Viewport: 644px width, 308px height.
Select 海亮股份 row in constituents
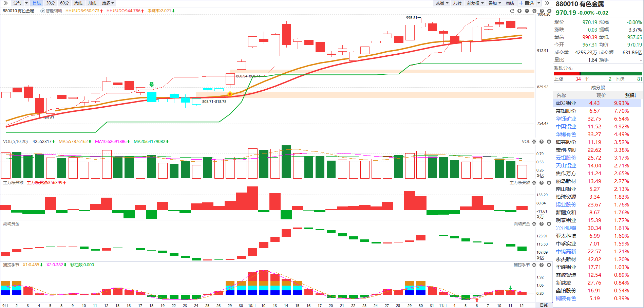click(597, 142)
